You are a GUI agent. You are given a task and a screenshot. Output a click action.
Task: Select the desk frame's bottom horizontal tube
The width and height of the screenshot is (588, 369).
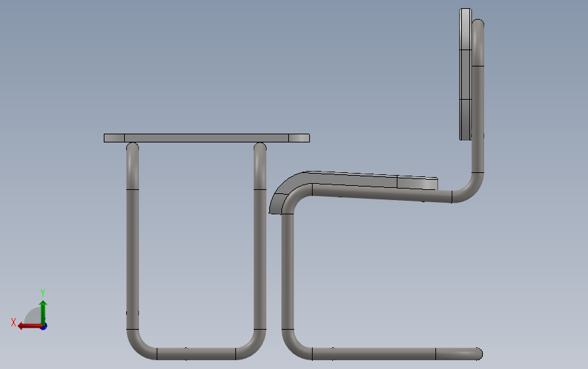pos(196,353)
